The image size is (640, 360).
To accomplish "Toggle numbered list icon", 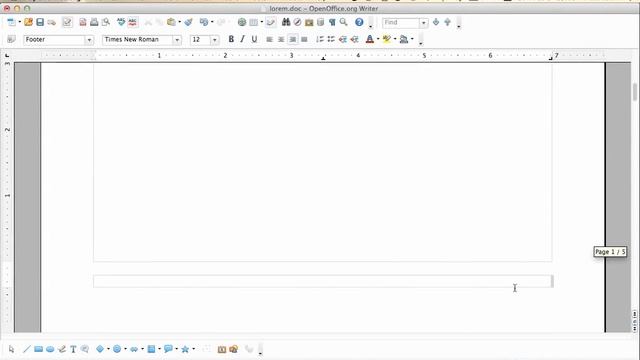I will (x=320, y=39).
